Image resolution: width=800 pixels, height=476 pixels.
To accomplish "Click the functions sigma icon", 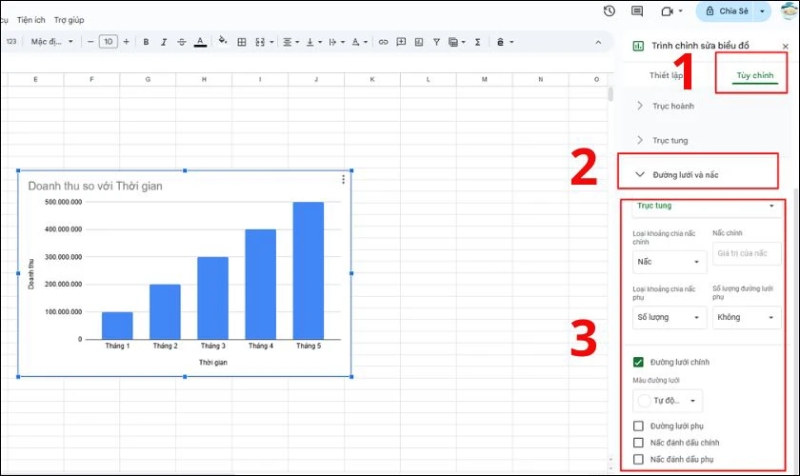I will click(x=477, y=42).
